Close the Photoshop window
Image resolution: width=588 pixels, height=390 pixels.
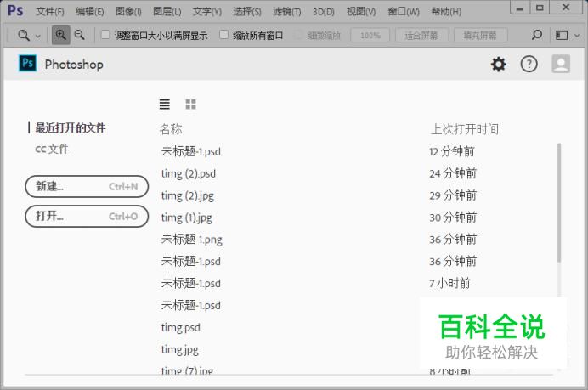(566, 8)
